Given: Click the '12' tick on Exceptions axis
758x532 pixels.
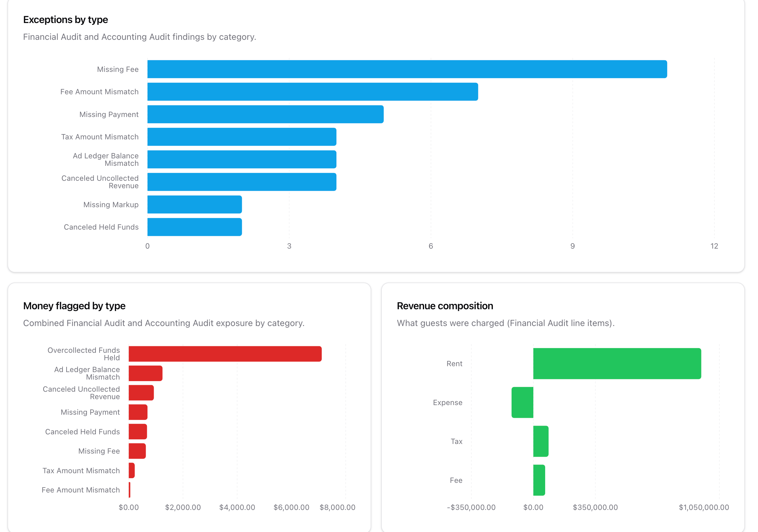Looking at the screenshot, I should [x=714, y=246].
